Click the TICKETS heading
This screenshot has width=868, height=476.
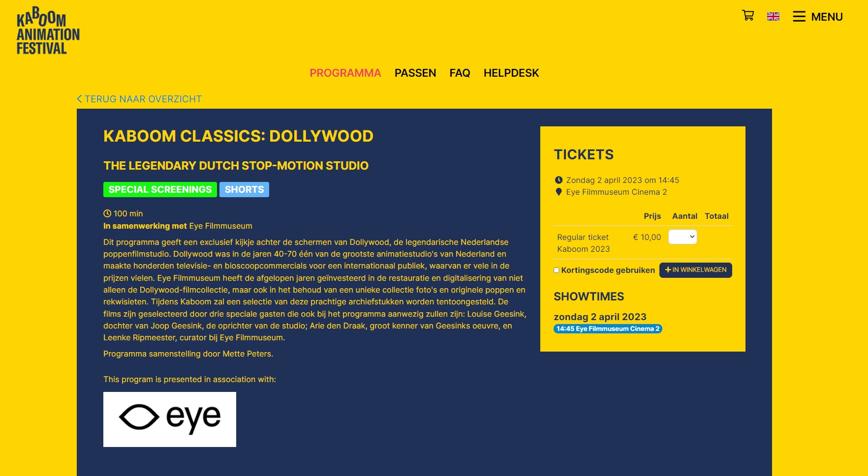point(584,154)
